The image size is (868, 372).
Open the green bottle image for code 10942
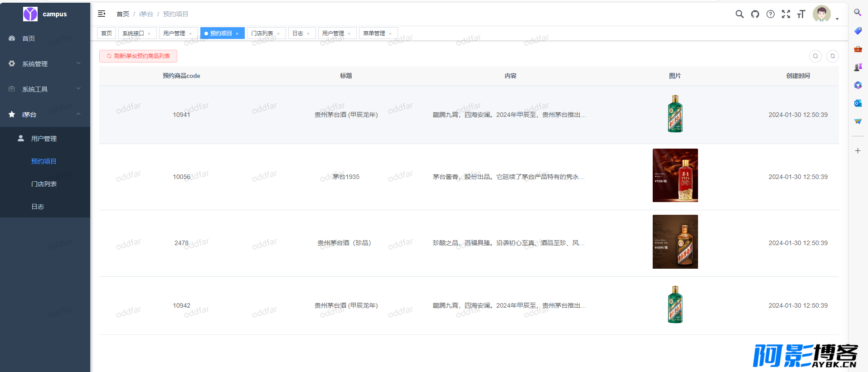click(x=675, y=304)
